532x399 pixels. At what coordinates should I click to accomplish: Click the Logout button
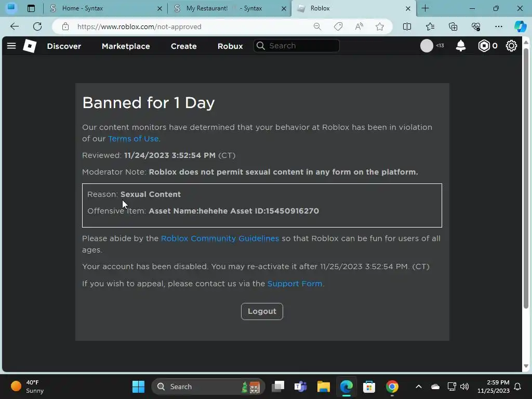(262, 311)
